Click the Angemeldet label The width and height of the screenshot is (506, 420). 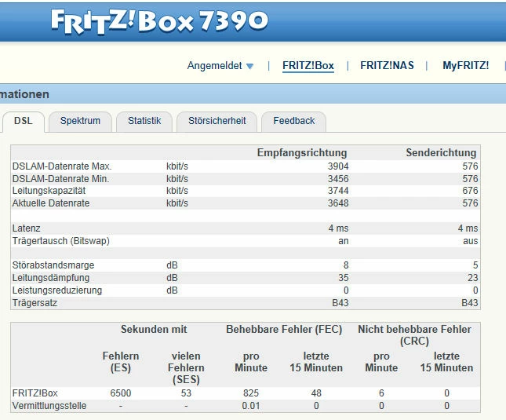pos(215,66)
